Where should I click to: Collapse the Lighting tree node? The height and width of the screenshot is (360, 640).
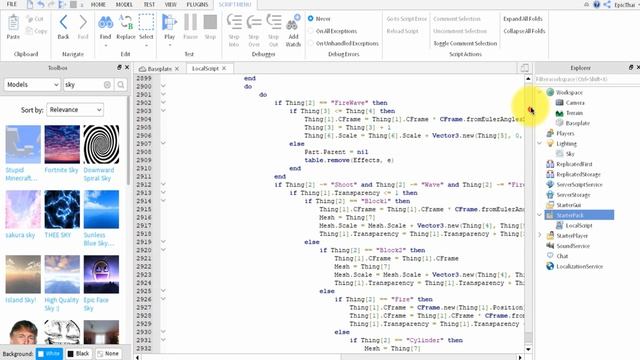tap(540, 144)
